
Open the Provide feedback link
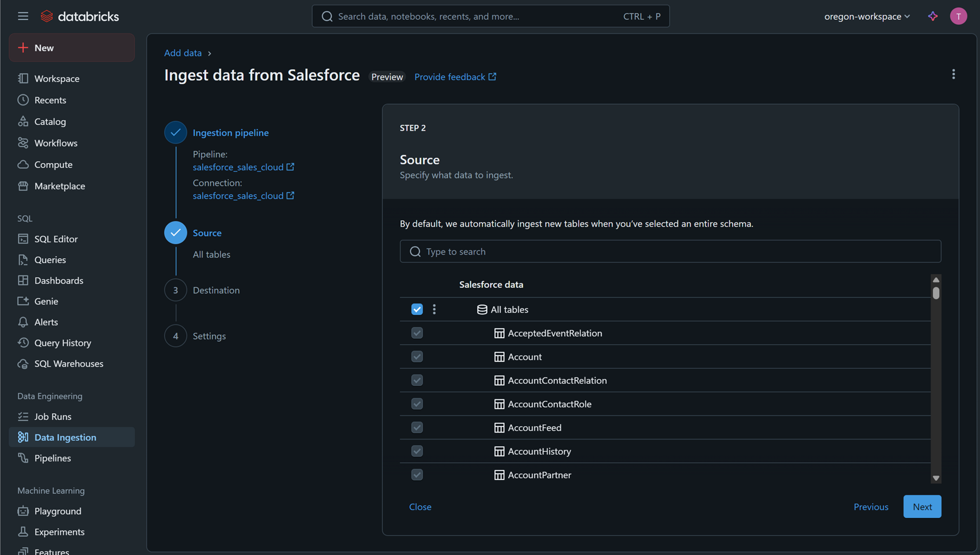[x=455, y=77]
